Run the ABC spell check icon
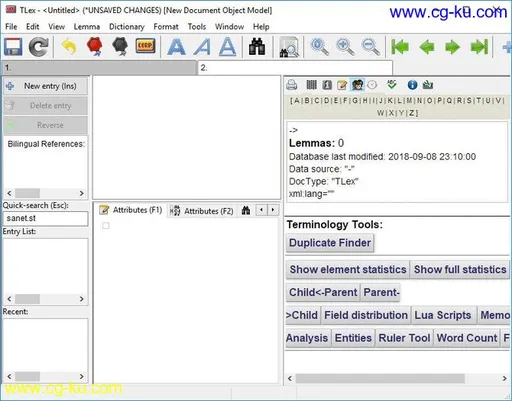Viewport: 512px width, 401px height. (x=392, y=85)
